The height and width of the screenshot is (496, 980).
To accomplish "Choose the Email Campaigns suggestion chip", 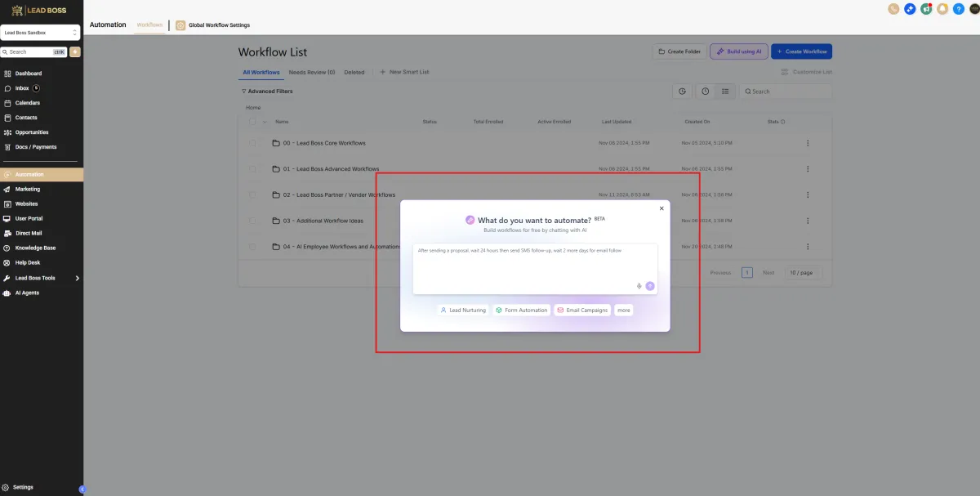I will [x=582, y=311].
